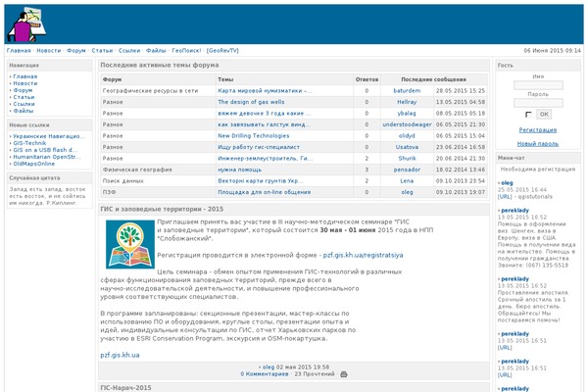Select Статьи in sidebar navigation
The width and height of the screenshot is (588, 392).
point(24,97)
